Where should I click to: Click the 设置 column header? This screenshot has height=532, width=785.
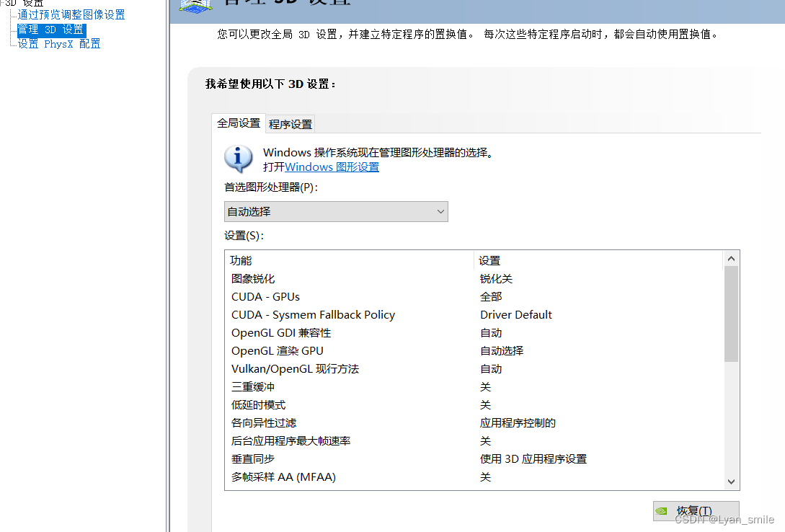[x=598, y=261]
